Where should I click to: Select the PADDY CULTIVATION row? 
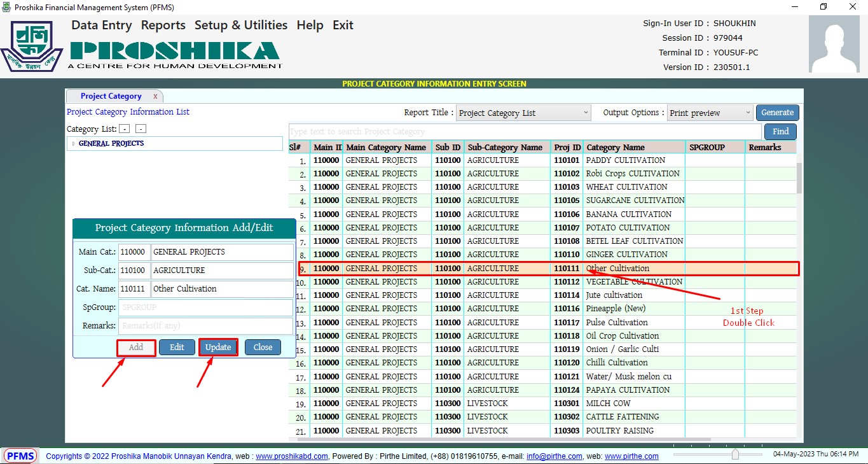coord(543,160)
